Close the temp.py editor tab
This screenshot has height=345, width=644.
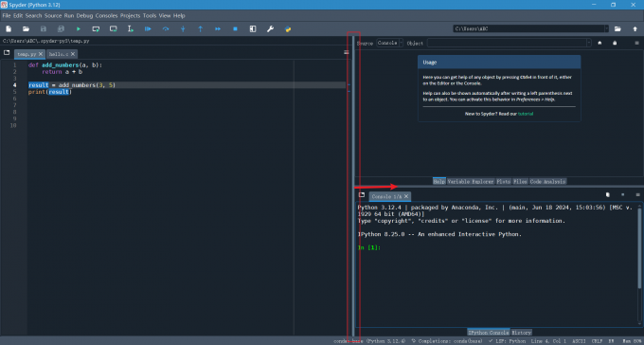pyautogui.click(x=40, y=54)
